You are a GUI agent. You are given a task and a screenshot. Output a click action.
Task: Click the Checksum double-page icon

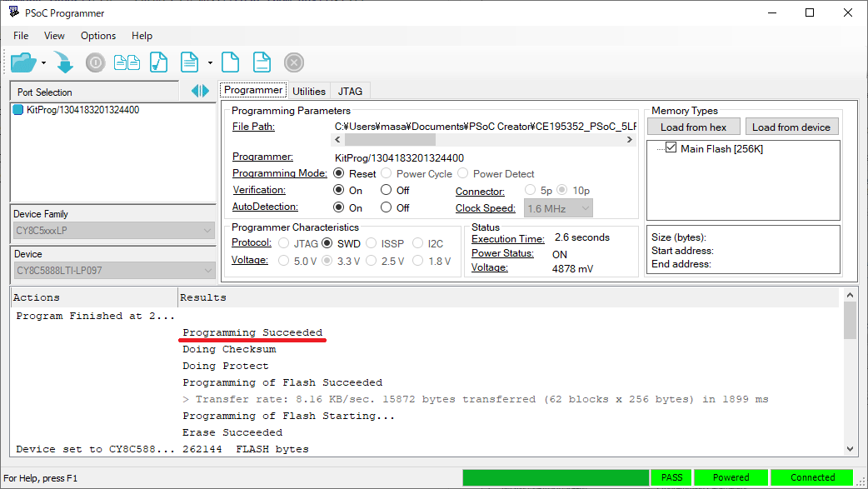coord(127,62)
